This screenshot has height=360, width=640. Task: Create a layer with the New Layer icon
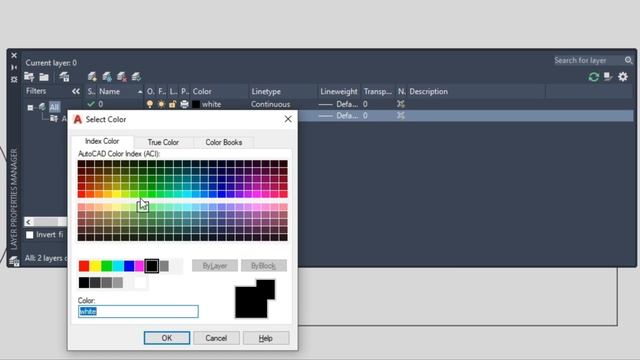pos(92,77)
